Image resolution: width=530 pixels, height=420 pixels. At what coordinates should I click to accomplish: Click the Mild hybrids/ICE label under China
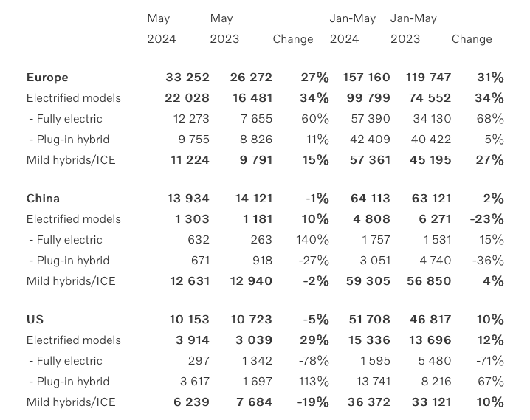coord(71,281)
